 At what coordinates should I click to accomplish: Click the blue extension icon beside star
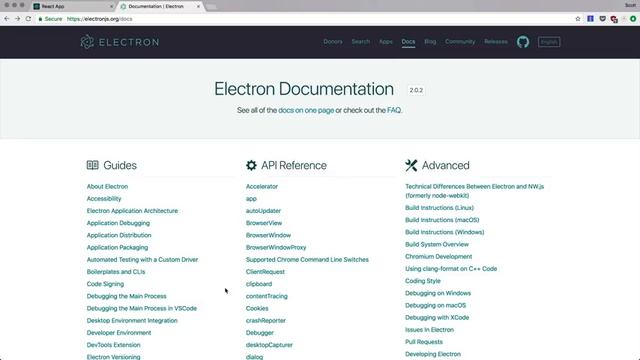tap(590, 19)
